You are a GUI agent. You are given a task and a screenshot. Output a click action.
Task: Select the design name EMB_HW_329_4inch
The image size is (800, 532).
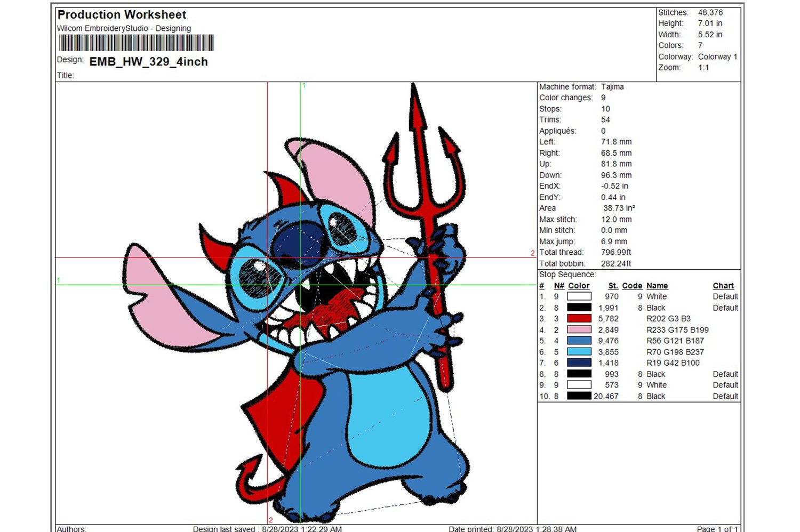pyautogui.click(x=149, y=62)
